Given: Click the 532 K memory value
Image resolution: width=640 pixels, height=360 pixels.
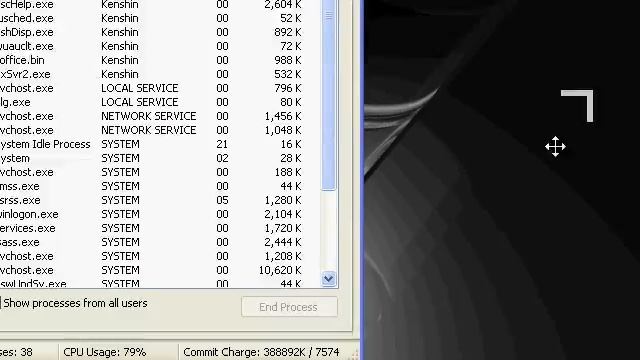Looking at the screenshot, I should click(x=288, y=74).
